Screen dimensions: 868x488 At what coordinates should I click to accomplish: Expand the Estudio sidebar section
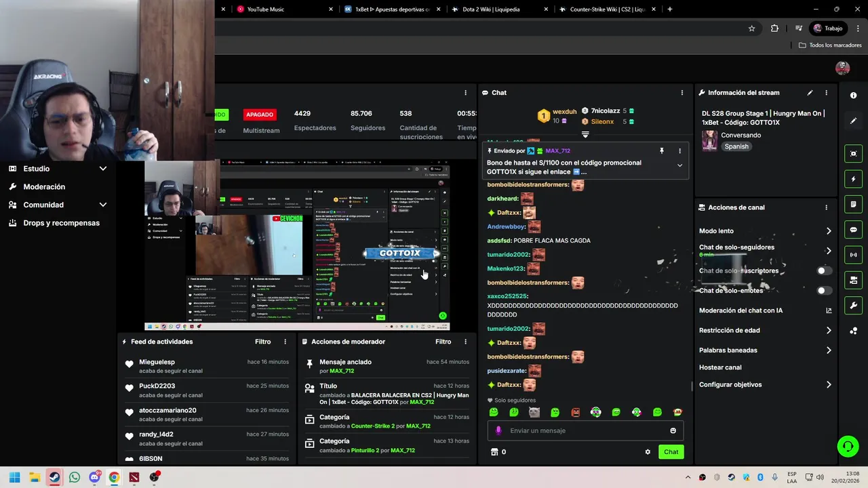102,169
